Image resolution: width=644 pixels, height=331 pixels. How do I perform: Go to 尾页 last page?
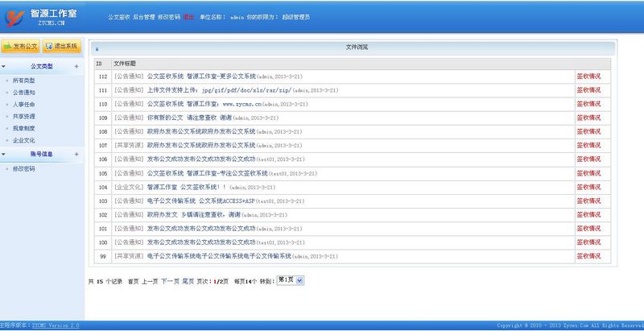[188, 282]
